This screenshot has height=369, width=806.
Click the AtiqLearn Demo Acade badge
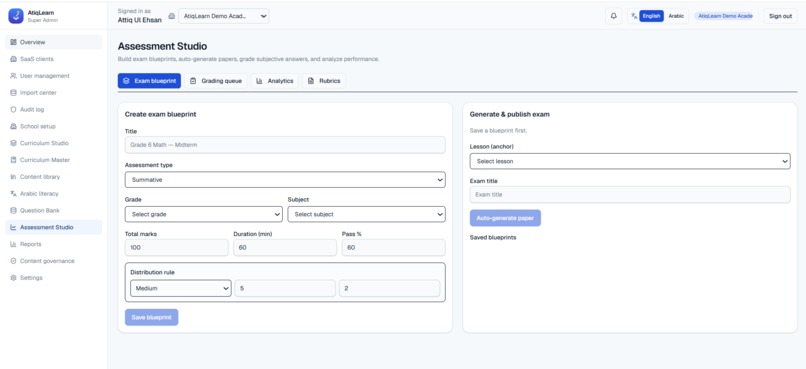725,16
